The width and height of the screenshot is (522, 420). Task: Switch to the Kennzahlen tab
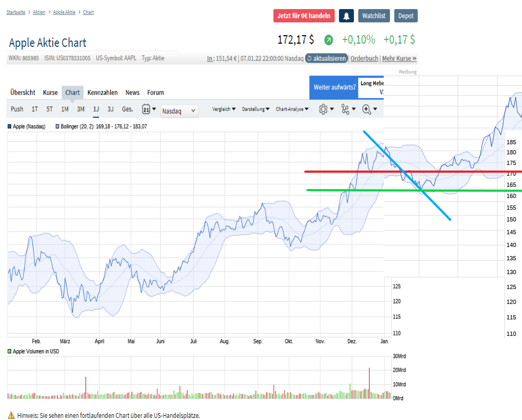click(102, 93)
